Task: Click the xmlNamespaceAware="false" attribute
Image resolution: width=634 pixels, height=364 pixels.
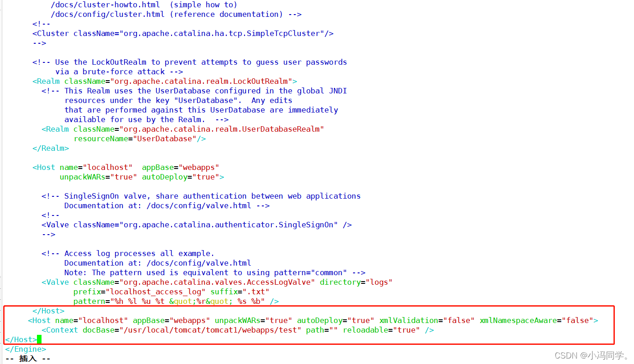Action: (x=536, y=320)
